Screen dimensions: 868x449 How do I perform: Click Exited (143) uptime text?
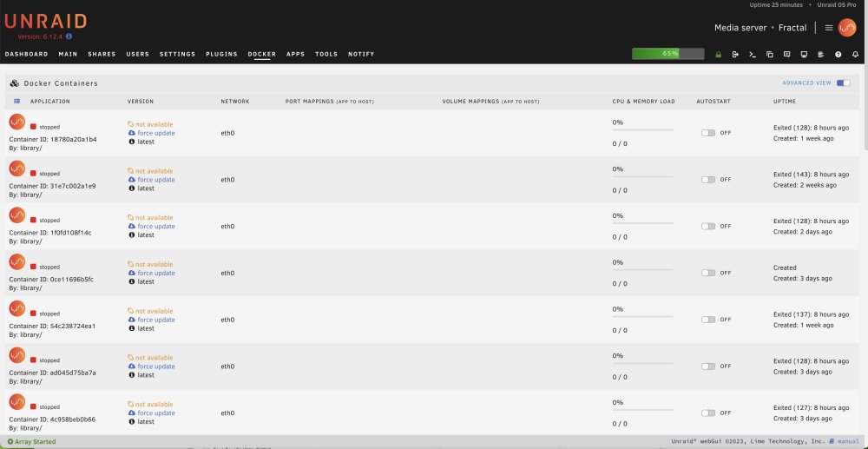pyautogui.click(x=811, y=175)
